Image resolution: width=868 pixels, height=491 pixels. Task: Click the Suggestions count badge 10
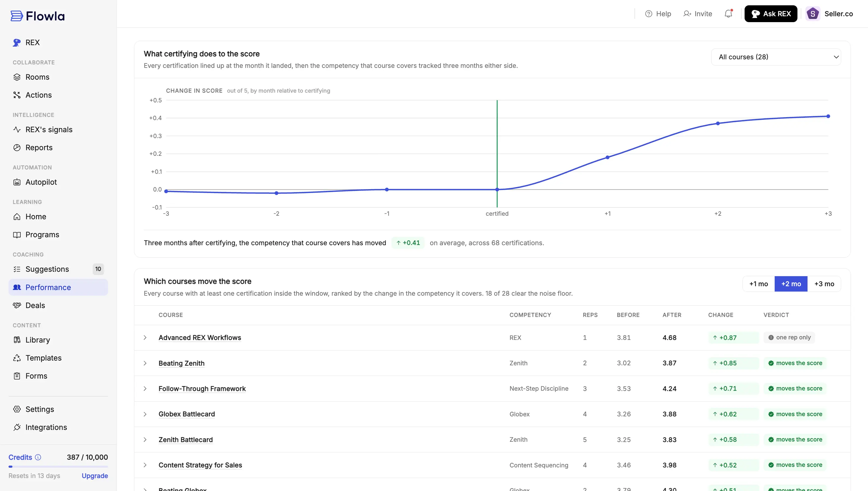98,269
